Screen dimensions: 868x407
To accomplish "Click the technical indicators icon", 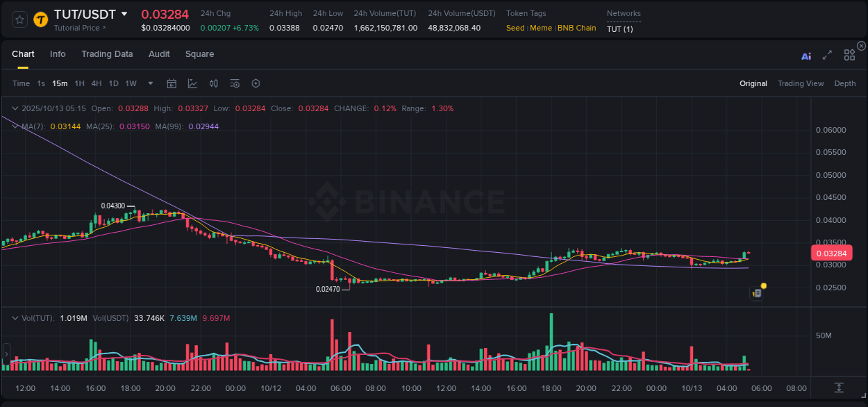I will coord(213,83).
